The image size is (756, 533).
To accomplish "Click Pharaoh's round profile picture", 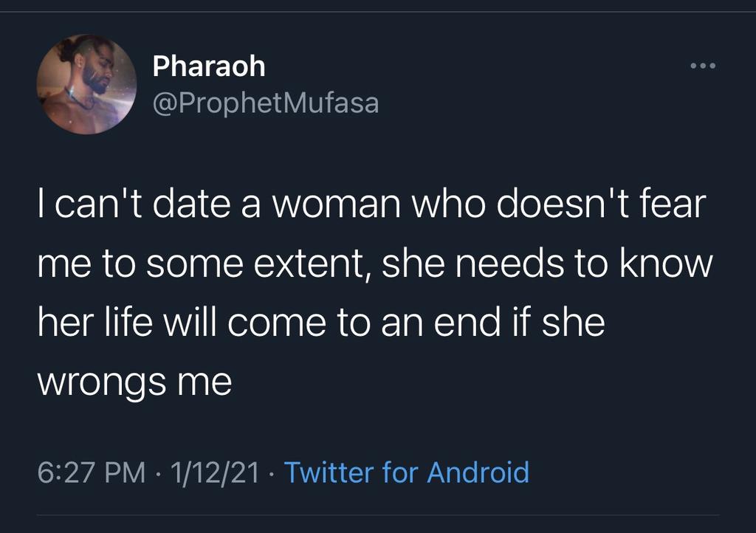I will click(87, 84).
